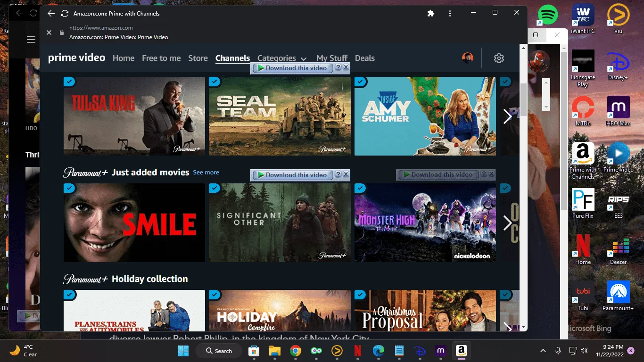
Task: Open Prime Video desktop shortcut
Action: coord(618,157)
